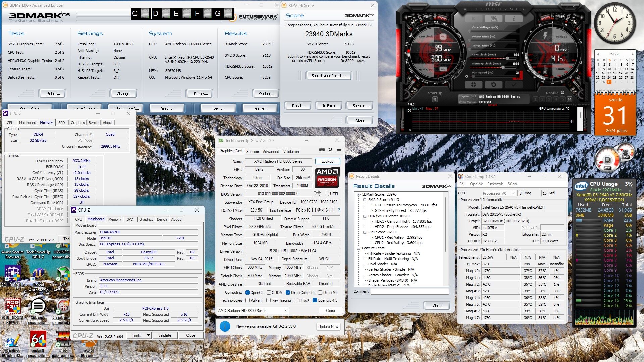Apply Afterburner settings with the checkmark button
Image resolution: width=644 pixels, height=362 pixels.
tap(514, 85)
